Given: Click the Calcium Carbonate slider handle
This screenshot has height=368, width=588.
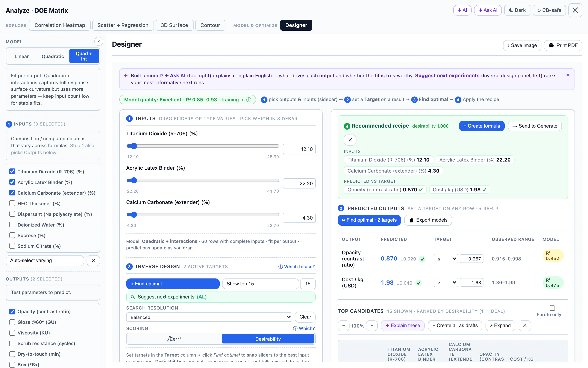Looking at the screenshot, I should coord(134,215).
